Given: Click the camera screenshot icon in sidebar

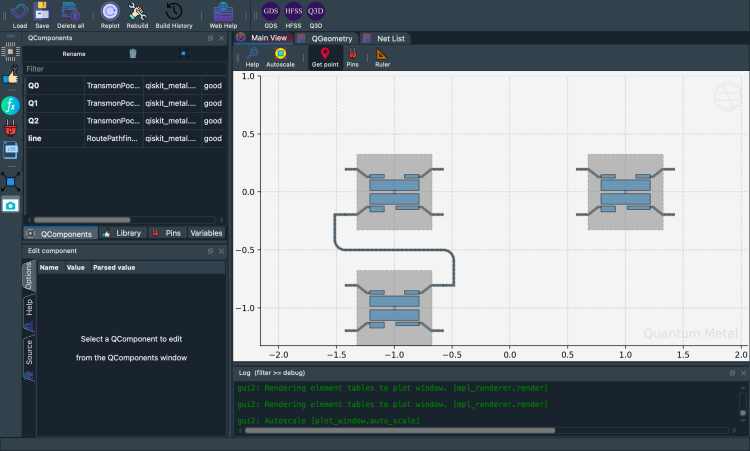Looking at the screenshot, I should [x=11, y=206].
